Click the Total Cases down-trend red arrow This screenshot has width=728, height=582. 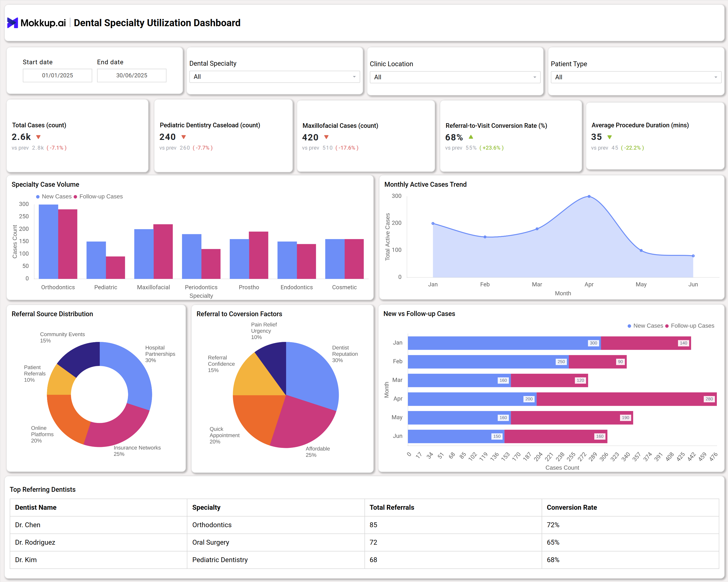coord(39,137)
